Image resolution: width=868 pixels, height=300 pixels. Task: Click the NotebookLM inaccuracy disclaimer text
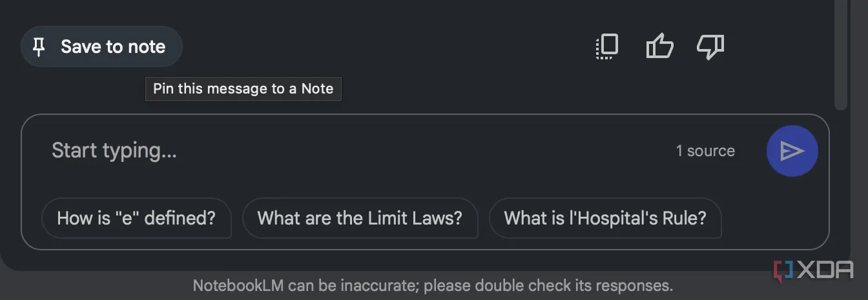(x=433, y=285)
